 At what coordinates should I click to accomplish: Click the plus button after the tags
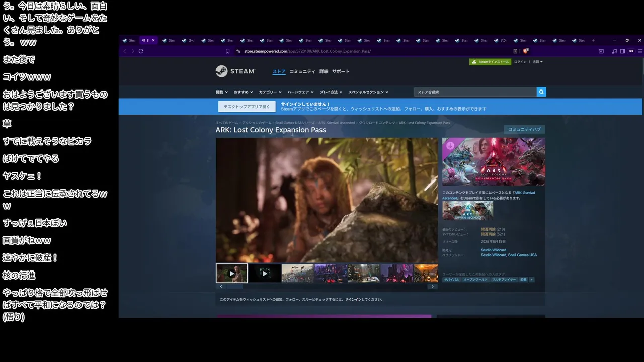(x=532, y=280)
